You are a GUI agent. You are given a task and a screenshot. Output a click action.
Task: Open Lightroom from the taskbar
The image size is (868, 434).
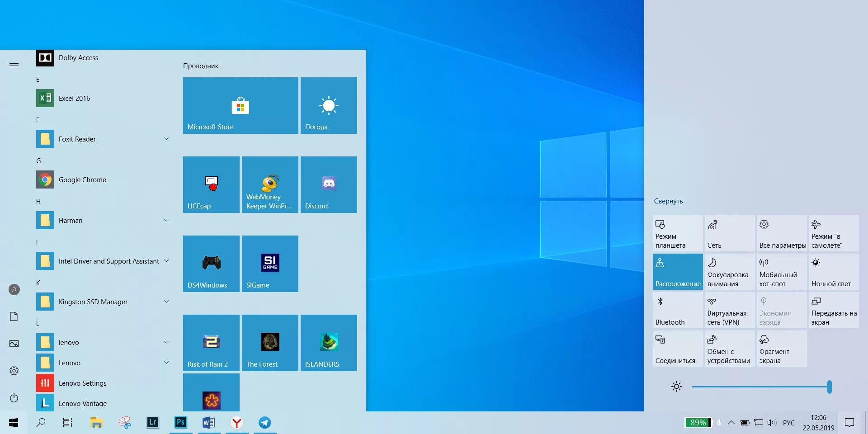pos(153,422)
